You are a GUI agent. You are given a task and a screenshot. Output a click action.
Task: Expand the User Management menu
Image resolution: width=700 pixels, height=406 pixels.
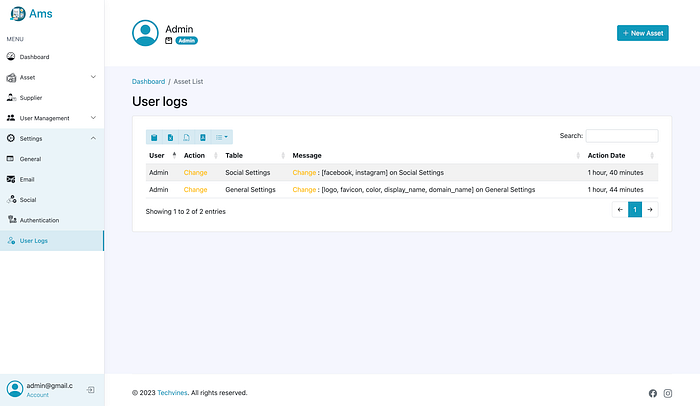click(x=52, y=118)
